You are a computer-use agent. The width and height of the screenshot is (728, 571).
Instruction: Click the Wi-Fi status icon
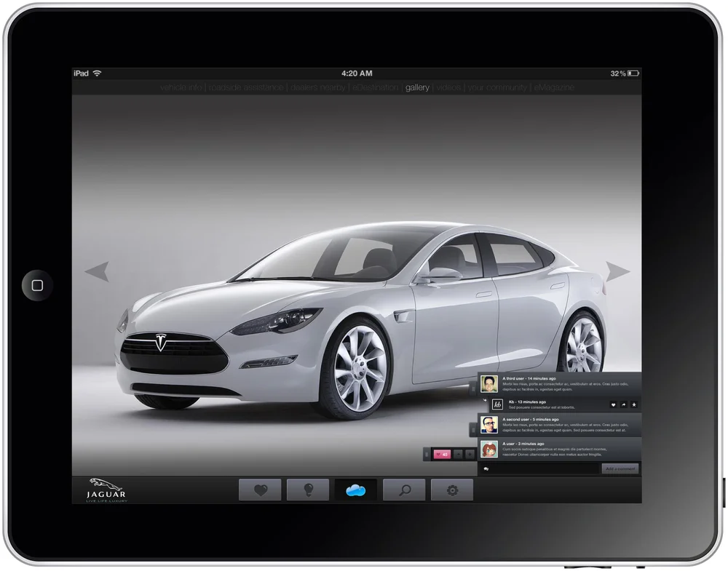point(97,73)
